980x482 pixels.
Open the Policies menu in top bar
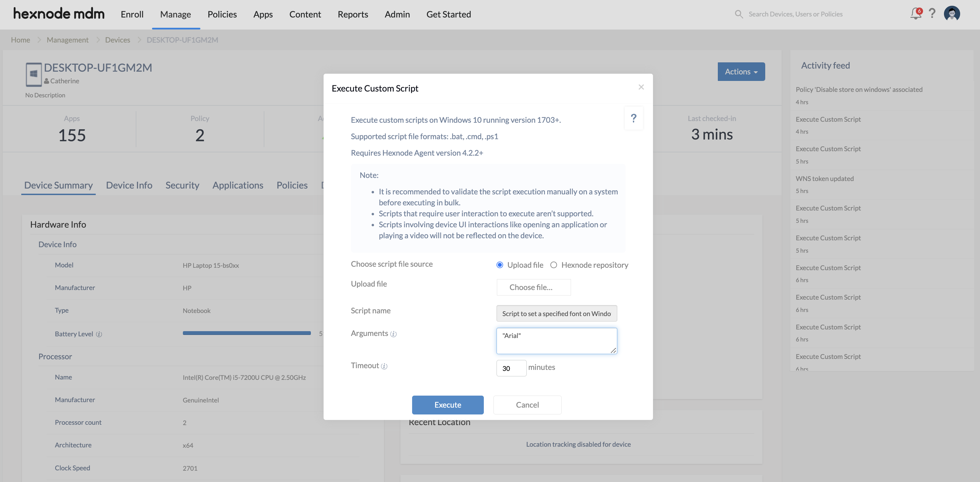(x=222, y=14)
